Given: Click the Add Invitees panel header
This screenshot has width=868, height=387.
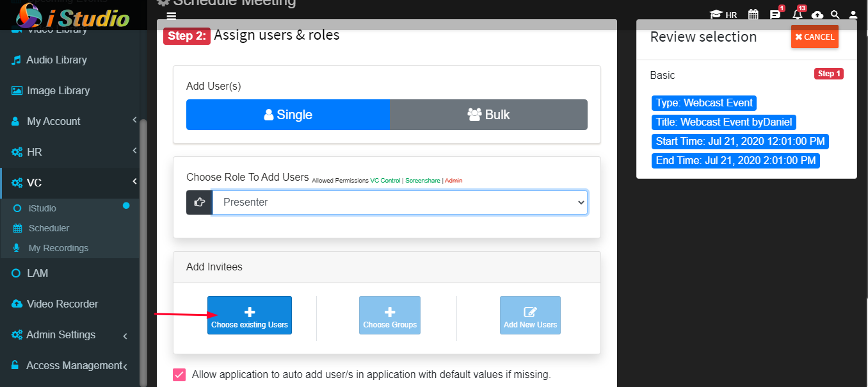Looking at the screenshot, I should coord(387,267).
